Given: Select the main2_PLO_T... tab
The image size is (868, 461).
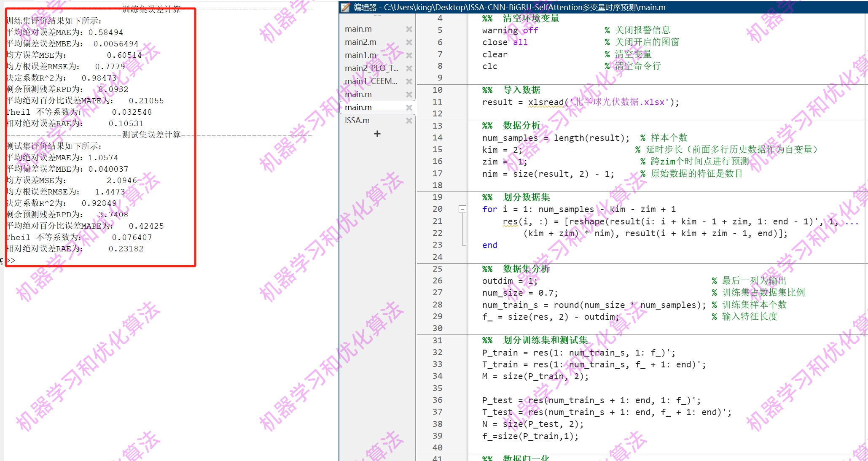Looking at the screenshot, I should tap(371, 68).
